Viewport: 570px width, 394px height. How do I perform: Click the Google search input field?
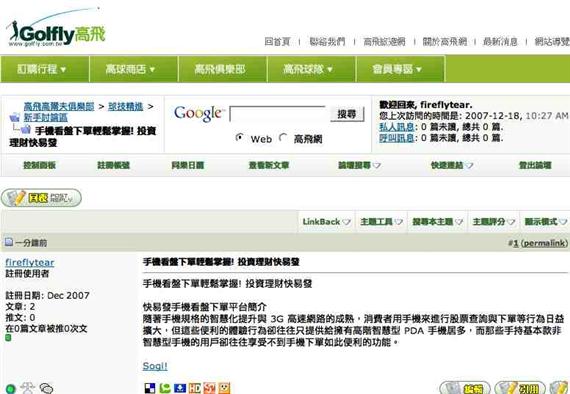coord(278,114)
